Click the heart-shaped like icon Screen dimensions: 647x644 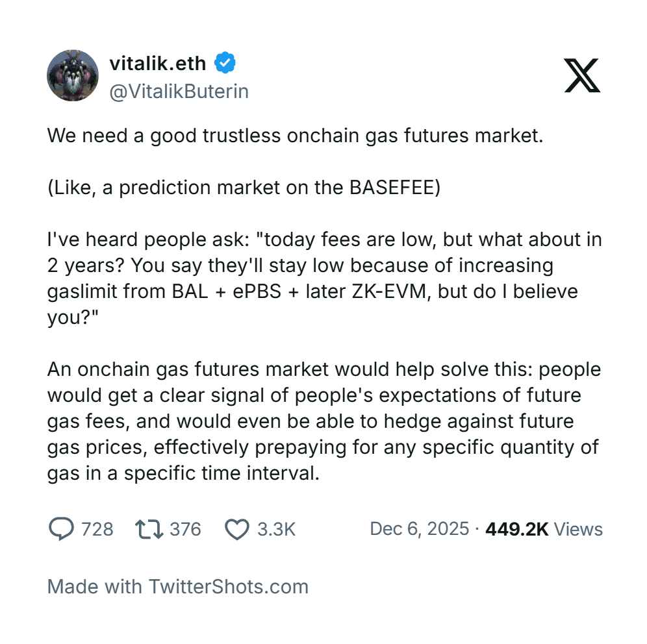tap(238, 529)
